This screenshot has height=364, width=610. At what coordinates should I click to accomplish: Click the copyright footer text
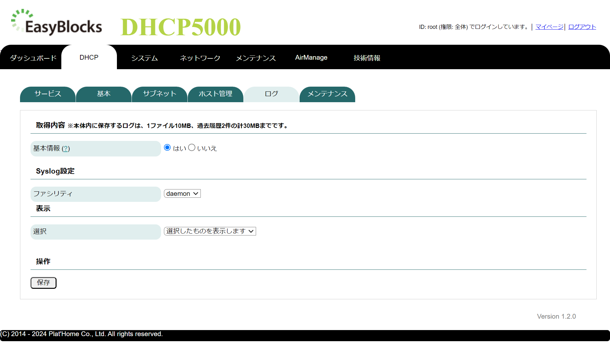pyautogui.click(x=81, y=334)
